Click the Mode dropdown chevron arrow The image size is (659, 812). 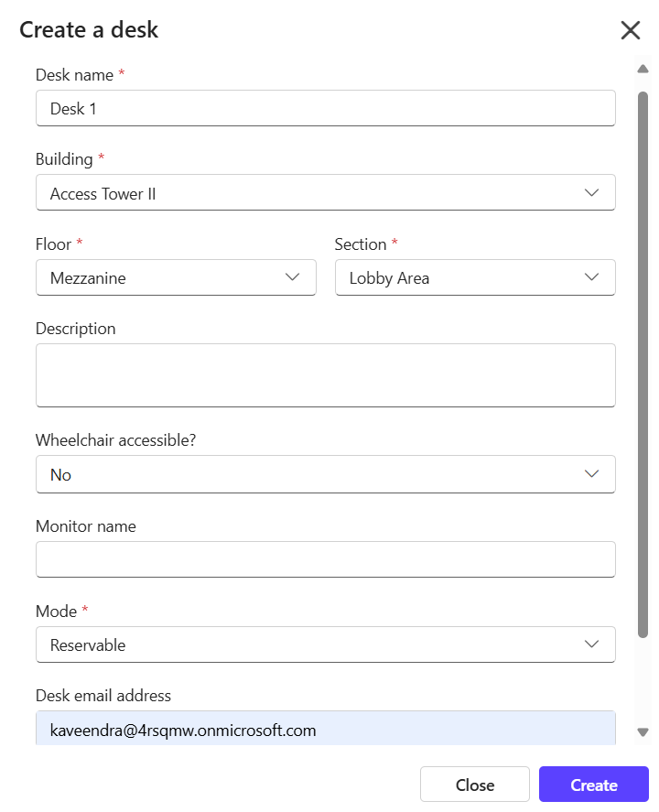tap(591, 644)
